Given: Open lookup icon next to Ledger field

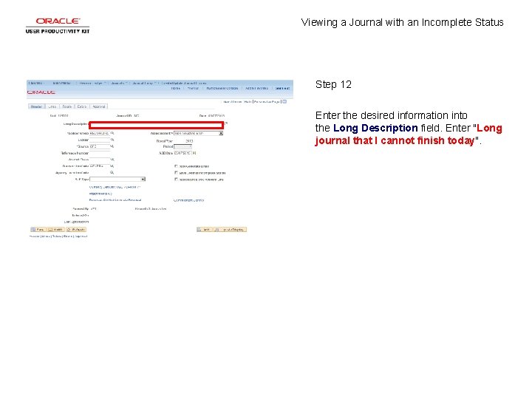Looking at the screenshot, I should (112, 140).
